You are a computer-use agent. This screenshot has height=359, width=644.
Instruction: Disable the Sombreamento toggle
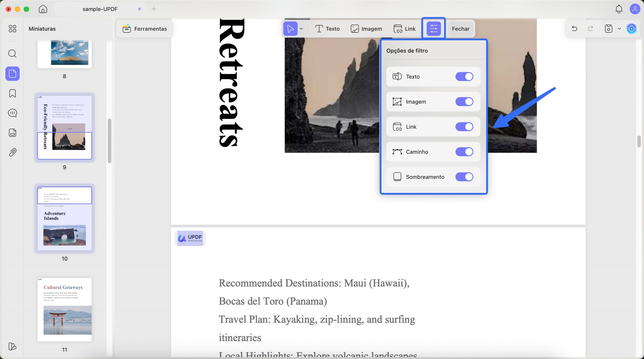click(x=464, y=177)
